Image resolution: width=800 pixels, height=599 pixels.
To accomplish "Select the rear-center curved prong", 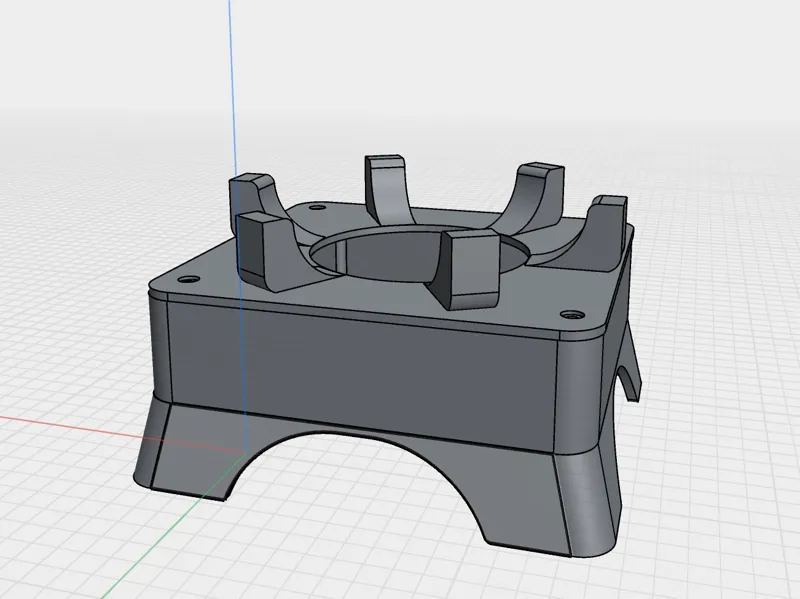I will [x=386, y=189].
